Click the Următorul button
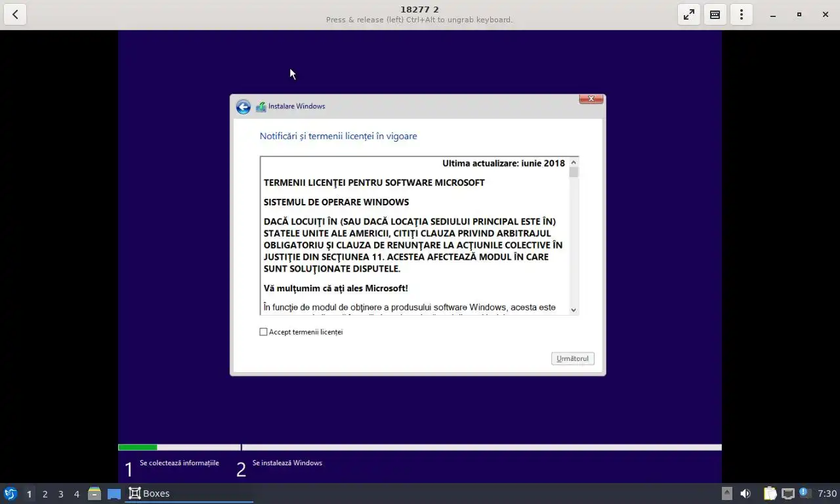Image resolution: width=840 pixels, height=504 pixels. point(573,358)
